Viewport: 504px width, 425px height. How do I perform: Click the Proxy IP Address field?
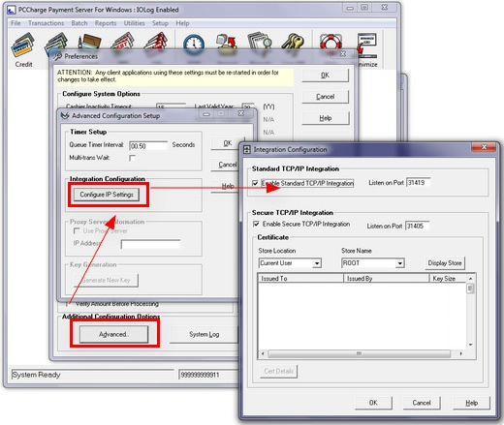click(x=150, y=244)
